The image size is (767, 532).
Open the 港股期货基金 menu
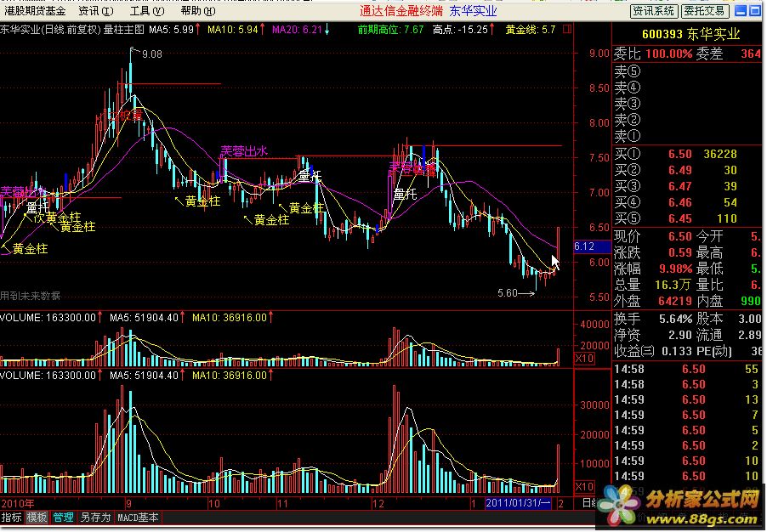[x=34, y=11]
